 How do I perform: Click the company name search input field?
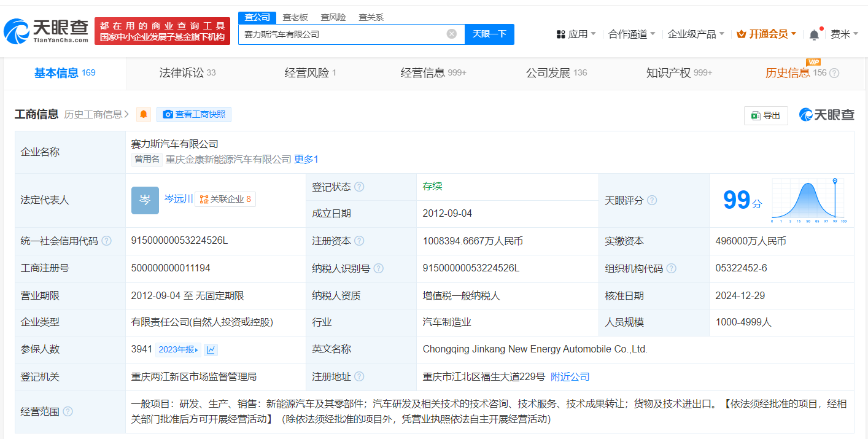pos(341,34)
